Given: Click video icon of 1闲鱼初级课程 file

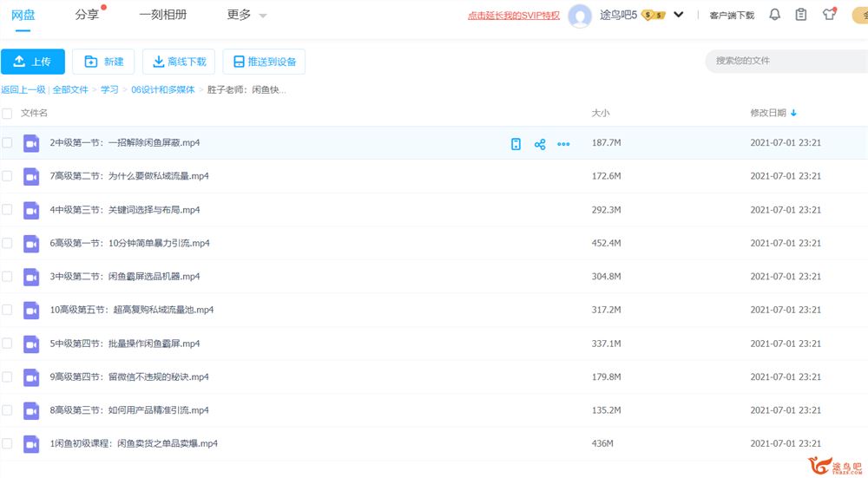Looking at the screenshot, I should [31, 443].
